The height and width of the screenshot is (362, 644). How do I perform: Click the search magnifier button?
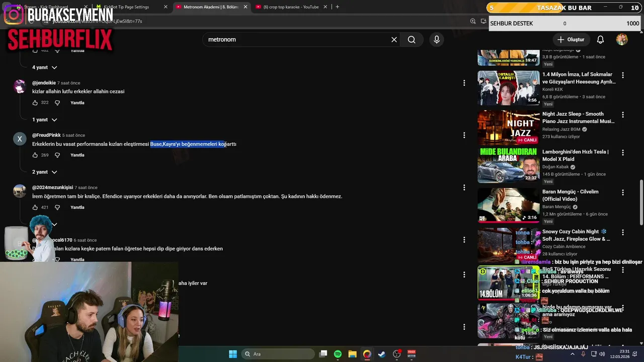(x=412, y=40)
